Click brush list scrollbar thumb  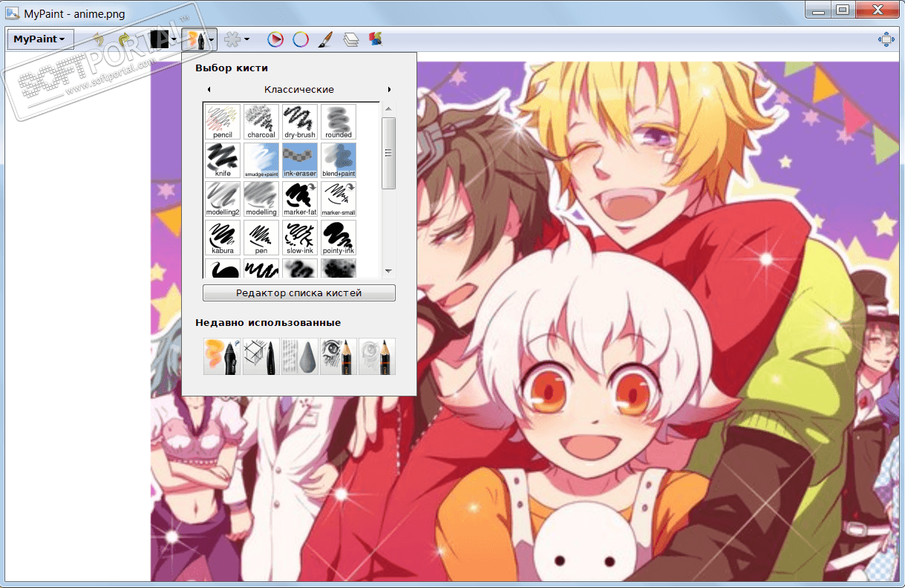[388, 153]
